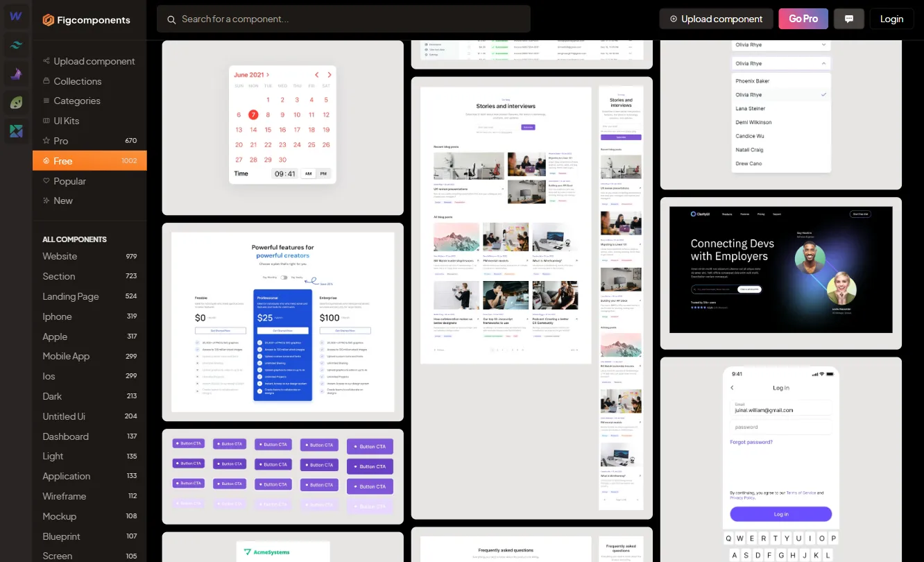Viewport: 924px width, 562px height.
Task: Select the green leaf icon in the left rail
Action: (x=15, y=103)
